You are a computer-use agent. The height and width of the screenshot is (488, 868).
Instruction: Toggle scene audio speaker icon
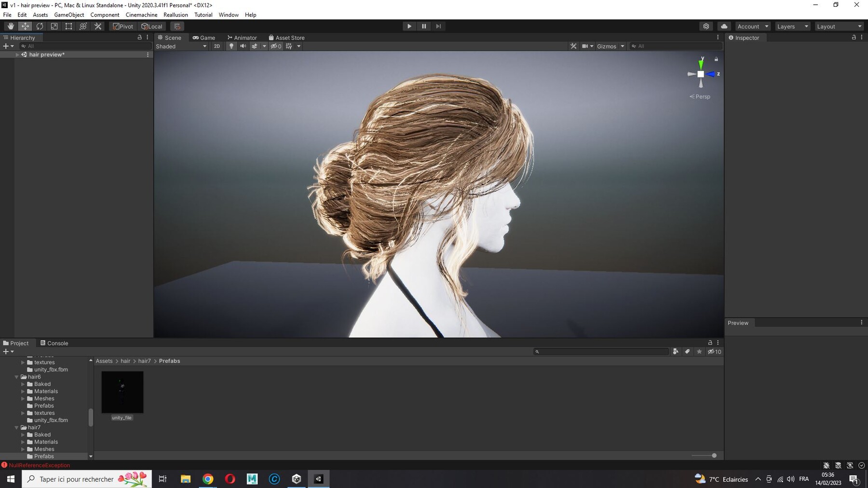243,46
